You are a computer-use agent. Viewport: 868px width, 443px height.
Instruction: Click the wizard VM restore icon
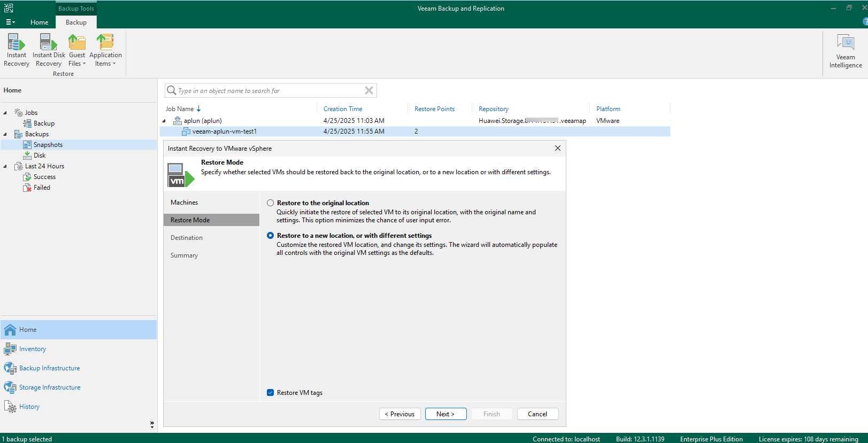click(x=181, y=175)
